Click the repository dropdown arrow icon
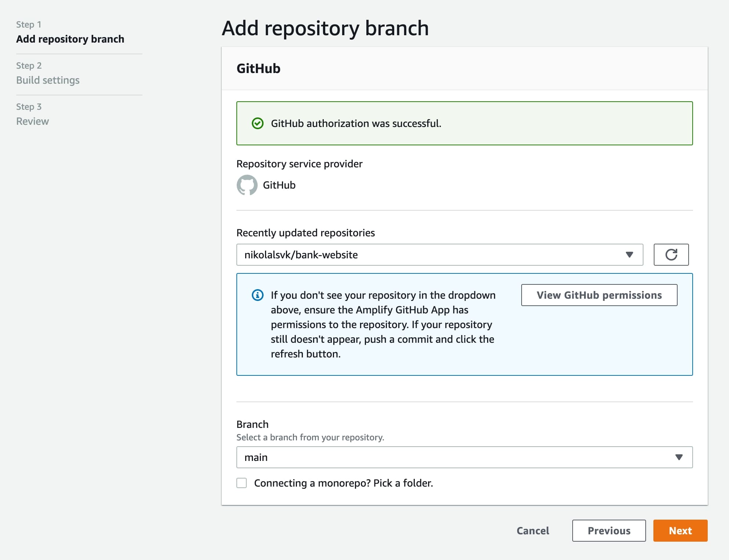Image resolution: width=729 pixels, height=560 pixels. [x=629, y=255]
